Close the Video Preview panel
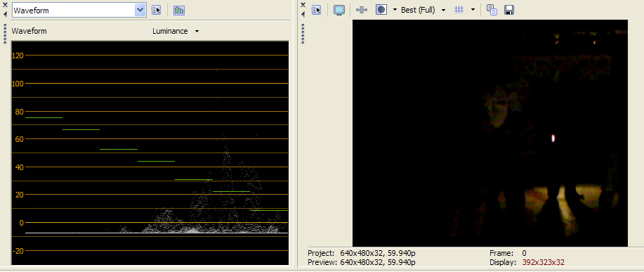Viewport: 644px width, 272px height. tap(303, 5)
